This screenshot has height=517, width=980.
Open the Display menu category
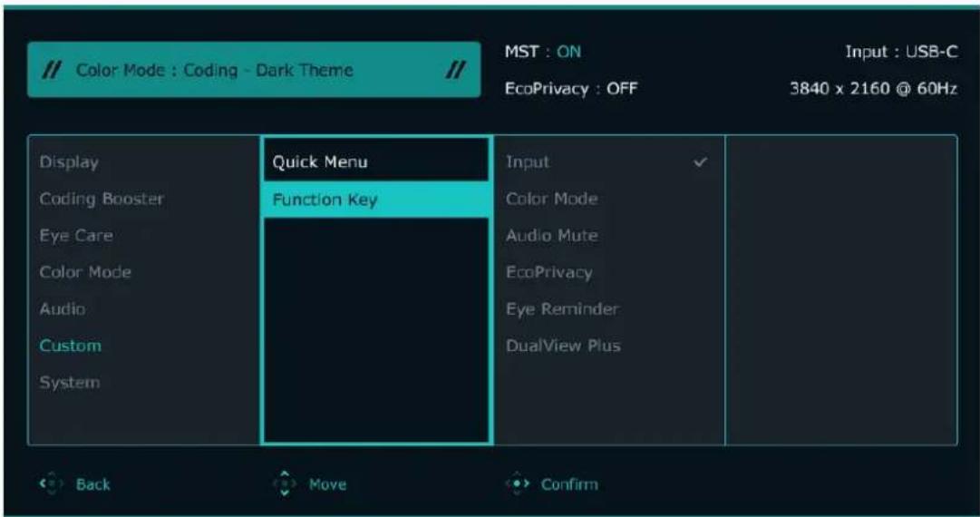[x=69, y=162]
